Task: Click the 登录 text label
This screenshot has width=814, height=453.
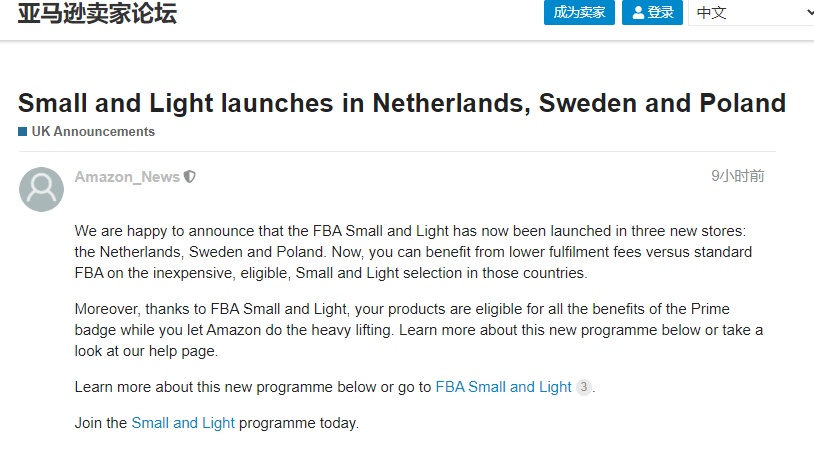Action: 660,13
